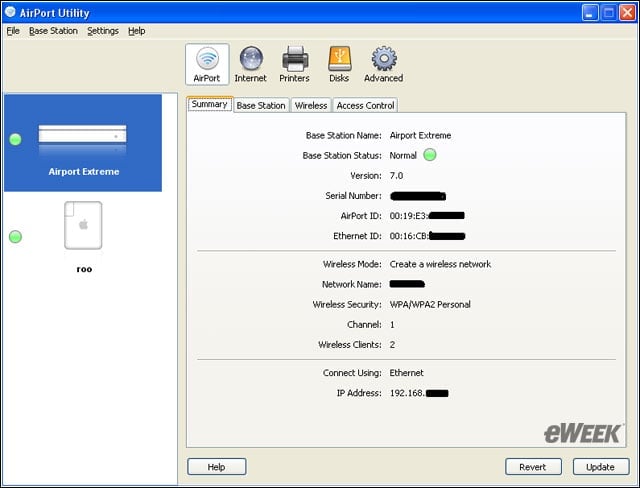The width and height of the screenshot is (640, 488).
Task: Switch to the Summary tab
Action: (x=210, y=104)
